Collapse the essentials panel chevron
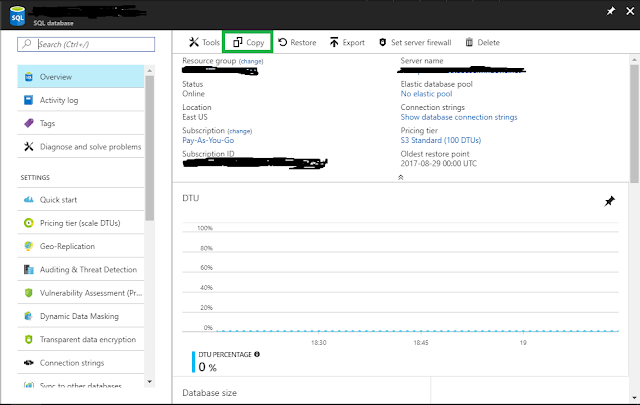640x405 pixels. pyautogui.click(x=401, y=177)
